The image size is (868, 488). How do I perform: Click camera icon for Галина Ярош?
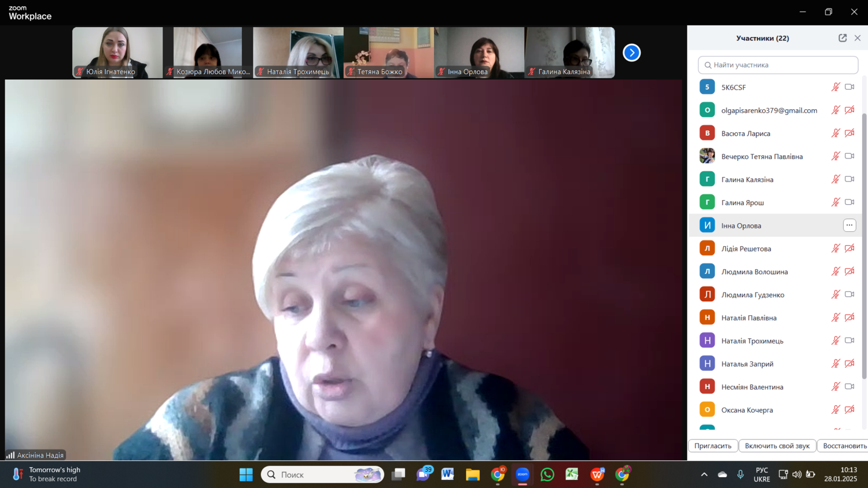click(x=849, y=202)
